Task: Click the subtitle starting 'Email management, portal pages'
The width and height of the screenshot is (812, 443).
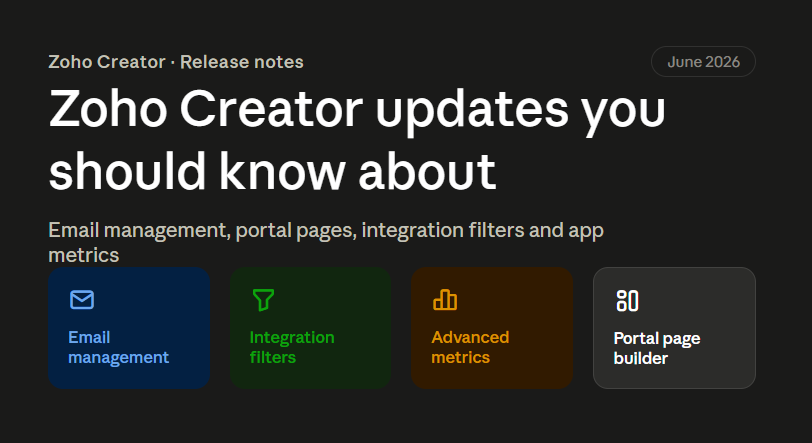Action: click(x=326, y=242)
